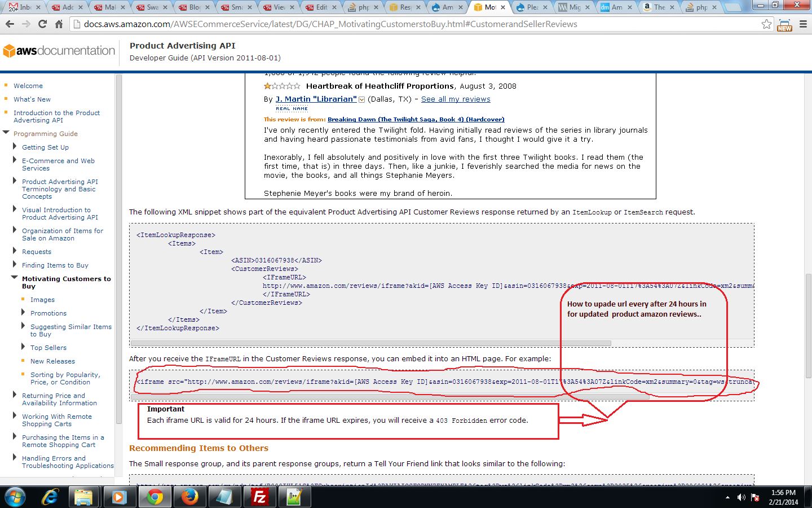Screen dimensions: 812x508
Task: Open the new tab button
Action: (x=732, y=7)
